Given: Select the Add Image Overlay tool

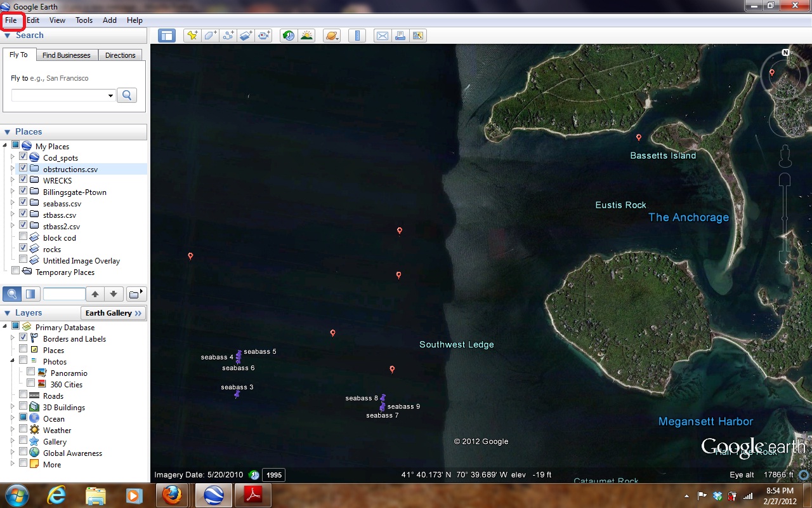Looking at the screenshot, I should [247, 36].
